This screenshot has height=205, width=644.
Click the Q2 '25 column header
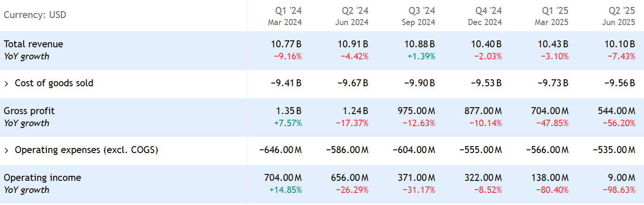click(622, 11)
